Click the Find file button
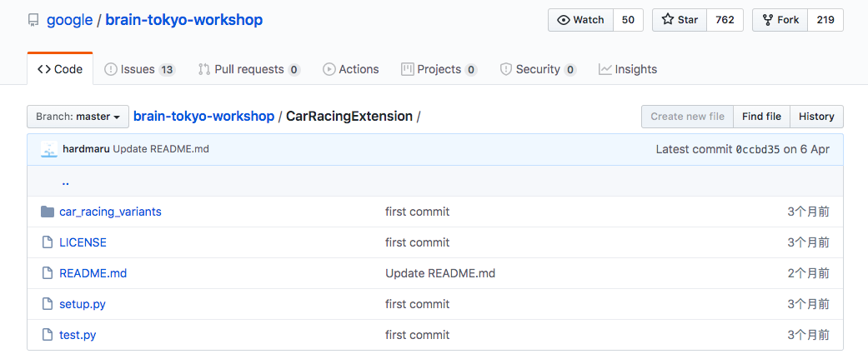Viewport: 868px width, 354px height. click(x=761, y=117)
